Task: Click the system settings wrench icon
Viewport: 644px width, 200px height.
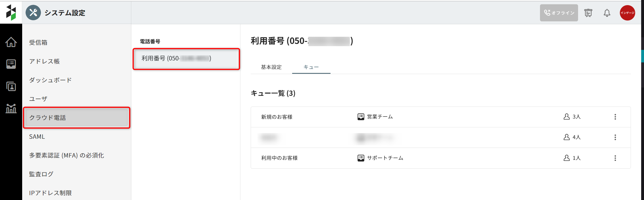Action: pos(33,13)
